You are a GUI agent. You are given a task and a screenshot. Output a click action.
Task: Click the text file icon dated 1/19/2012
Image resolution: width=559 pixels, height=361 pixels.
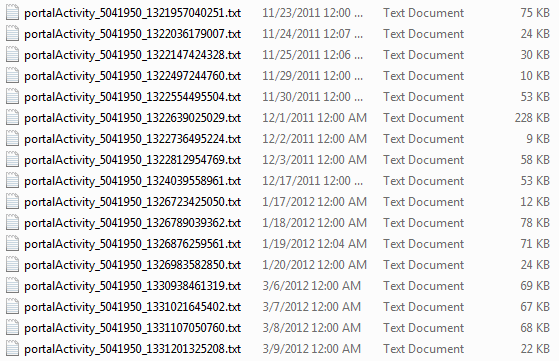12,244
